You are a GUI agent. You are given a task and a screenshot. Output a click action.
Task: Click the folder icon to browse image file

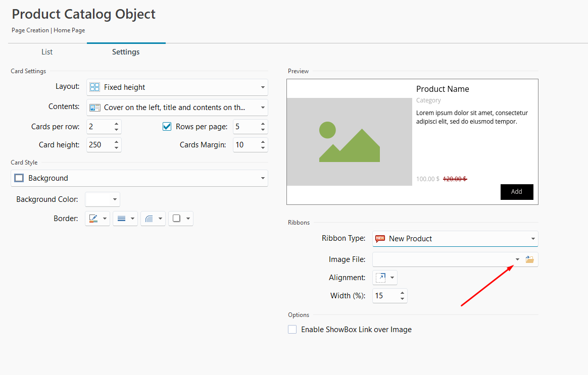point(529,259)
